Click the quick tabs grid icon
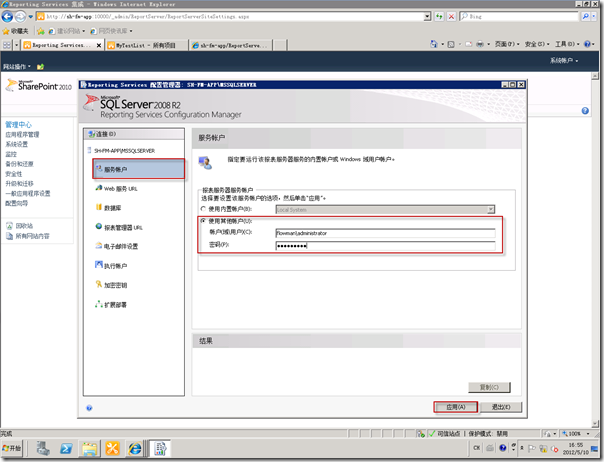604x462 pixels. pos(7,45)
